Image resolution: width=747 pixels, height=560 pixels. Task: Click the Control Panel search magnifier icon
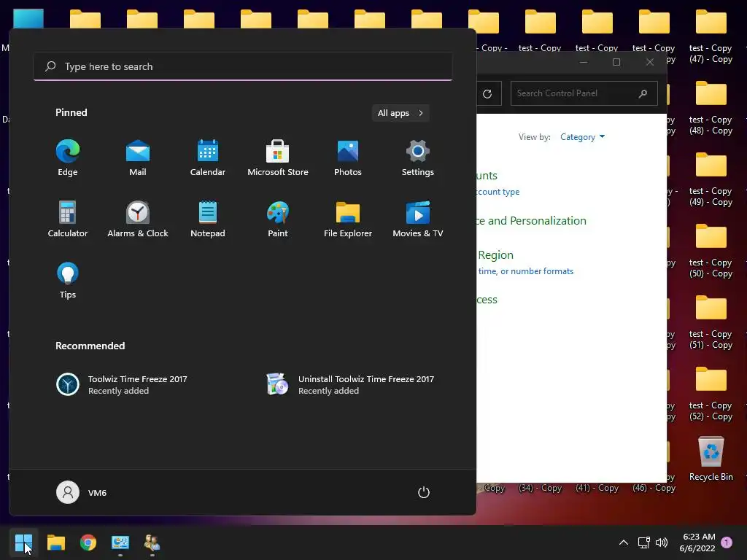pos(643,93)
